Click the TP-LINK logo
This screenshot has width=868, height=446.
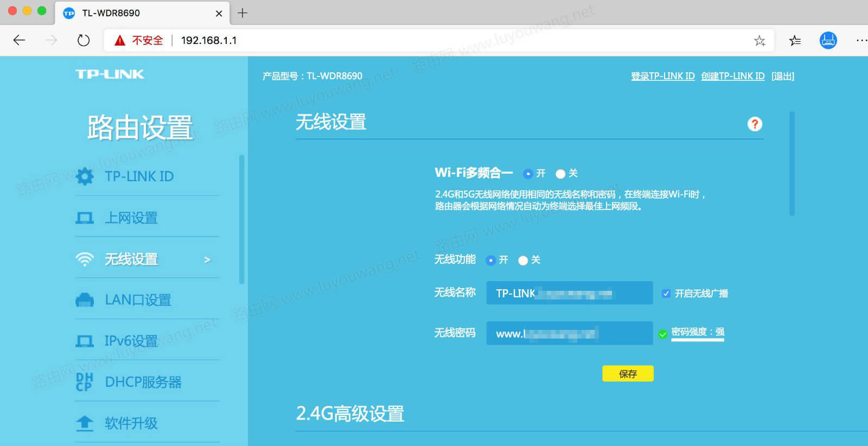click(110, 74)
